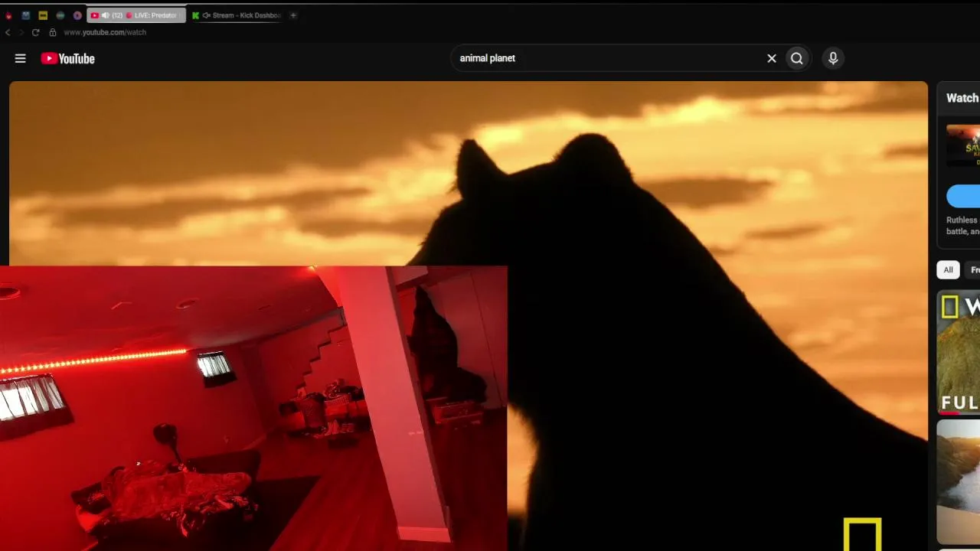Select the 'All' filter chip
Image resolution: width=980 pixels, height=551 pixels.
coord(948,270)
